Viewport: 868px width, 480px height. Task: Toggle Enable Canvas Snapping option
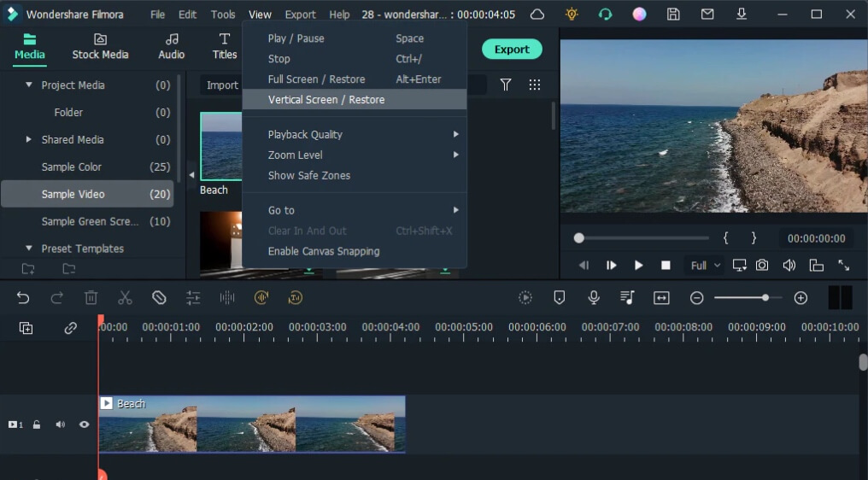(355, 251)
